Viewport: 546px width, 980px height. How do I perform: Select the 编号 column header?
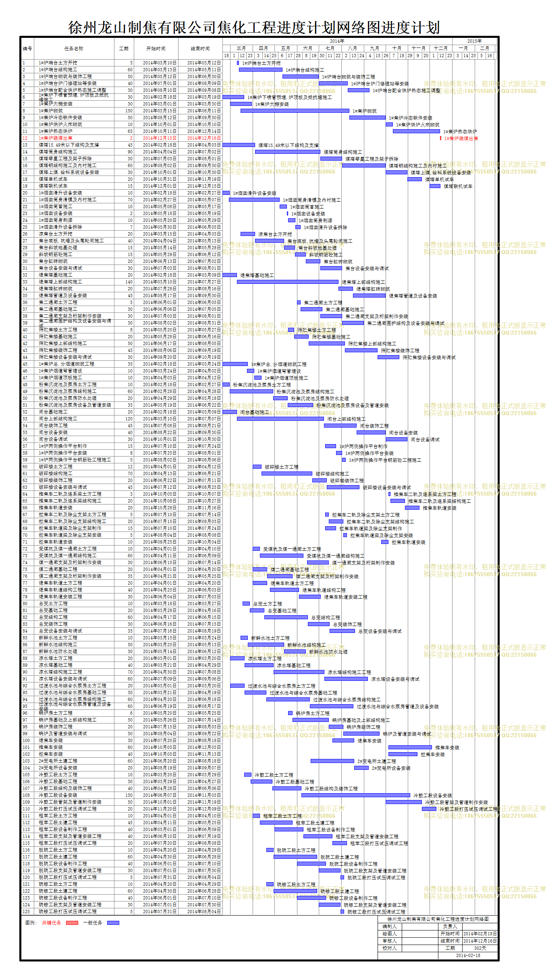point(27,49)
